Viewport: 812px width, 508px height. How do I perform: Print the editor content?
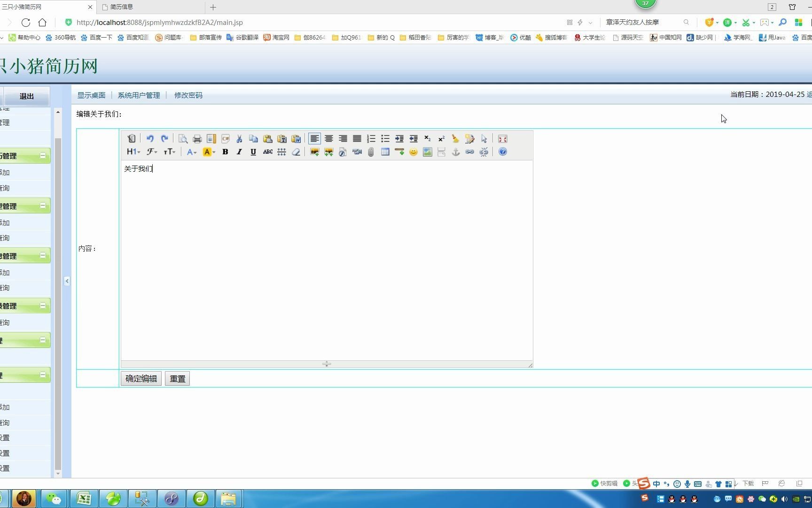[x=197, y=139]
